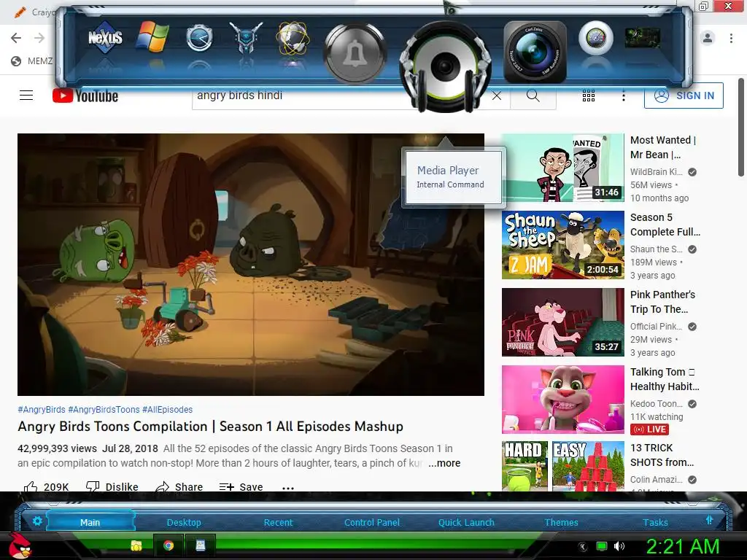Click the Share button
Image resolution: width=747 pixels, height=560 pixels.
coord(179,486)
